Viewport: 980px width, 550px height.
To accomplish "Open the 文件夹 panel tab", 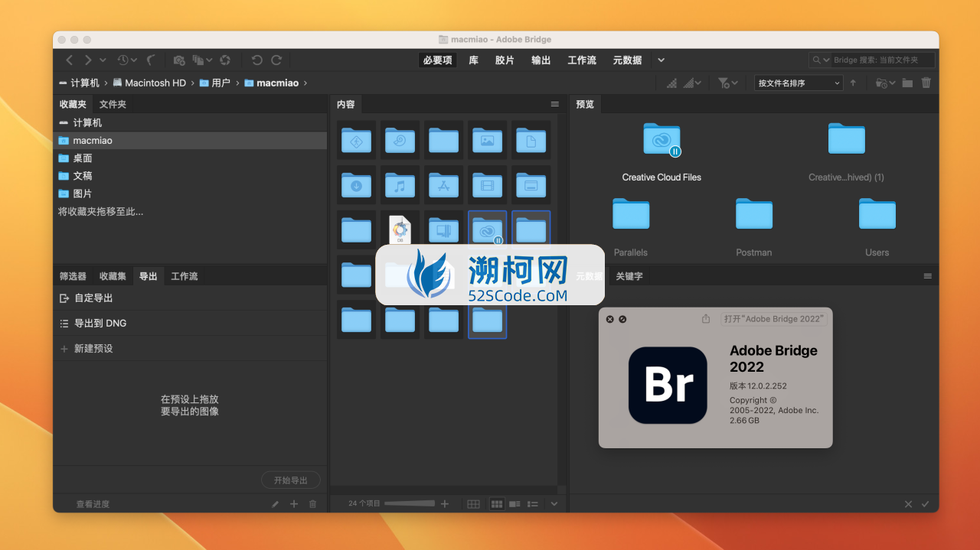I will pyautogui.click(x=113, y=104).
